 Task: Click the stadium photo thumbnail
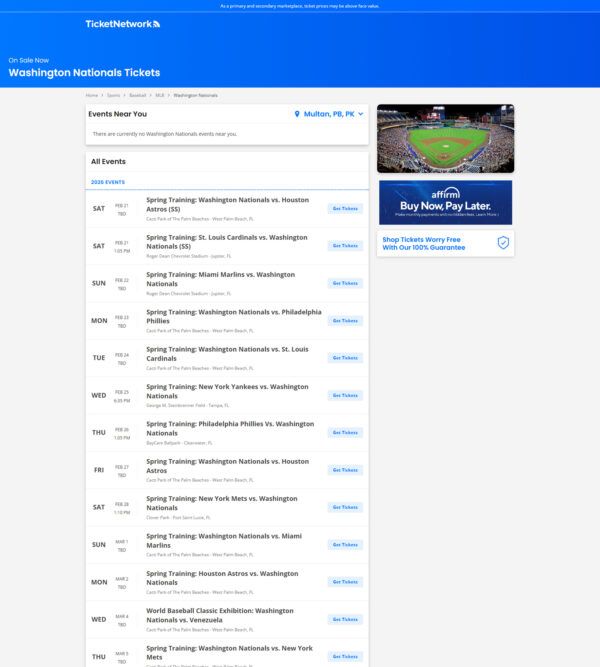446,139
